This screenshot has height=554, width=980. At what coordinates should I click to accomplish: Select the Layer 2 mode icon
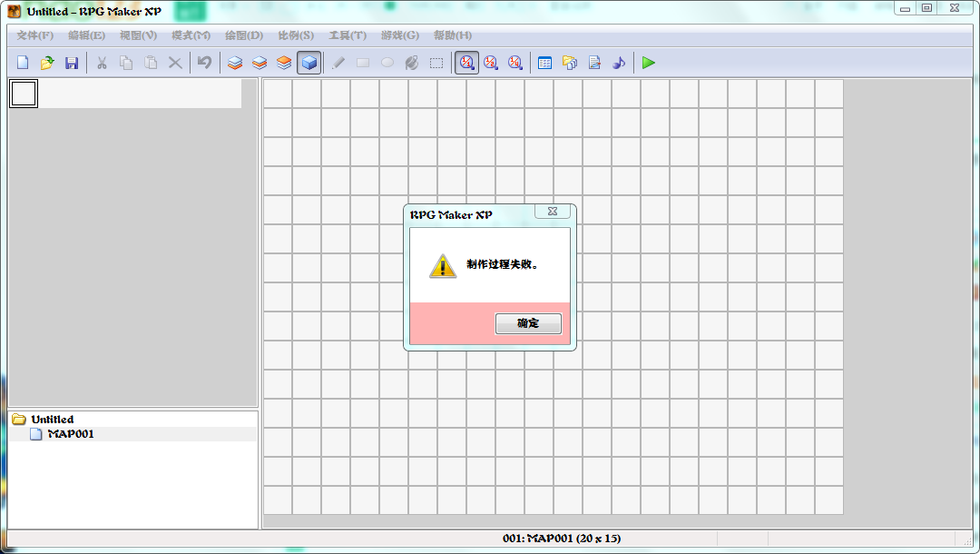[260, 63]
